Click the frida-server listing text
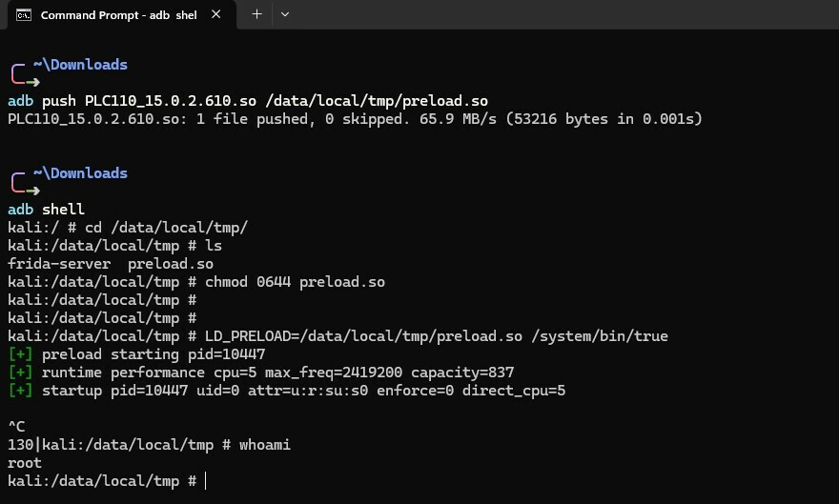839x504 pixels. point(59,264)
